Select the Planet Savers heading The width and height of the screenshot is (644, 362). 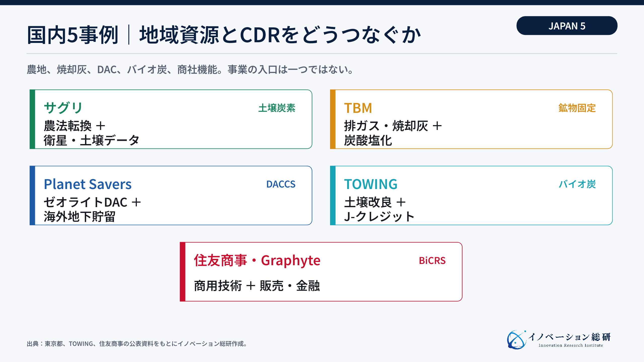point(88,184)
